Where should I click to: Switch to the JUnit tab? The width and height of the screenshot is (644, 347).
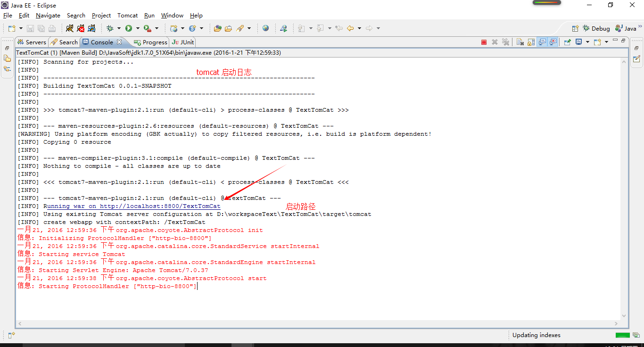pyautogui.click(x=183, y=42)
